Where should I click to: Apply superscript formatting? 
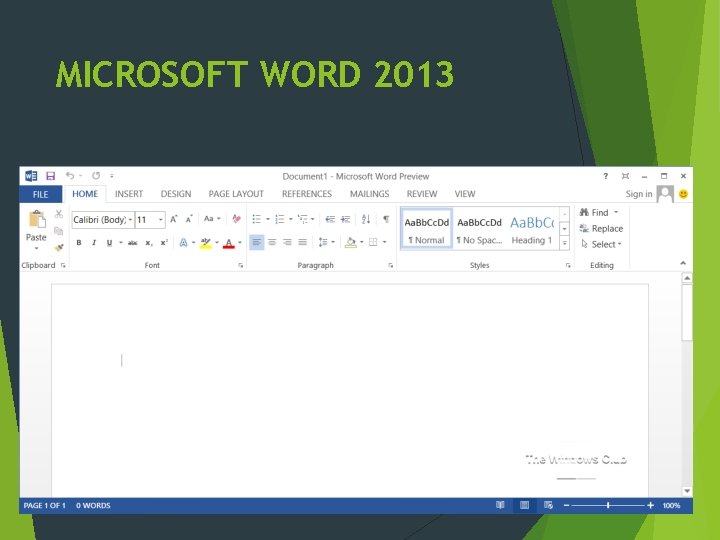[164, 242]
